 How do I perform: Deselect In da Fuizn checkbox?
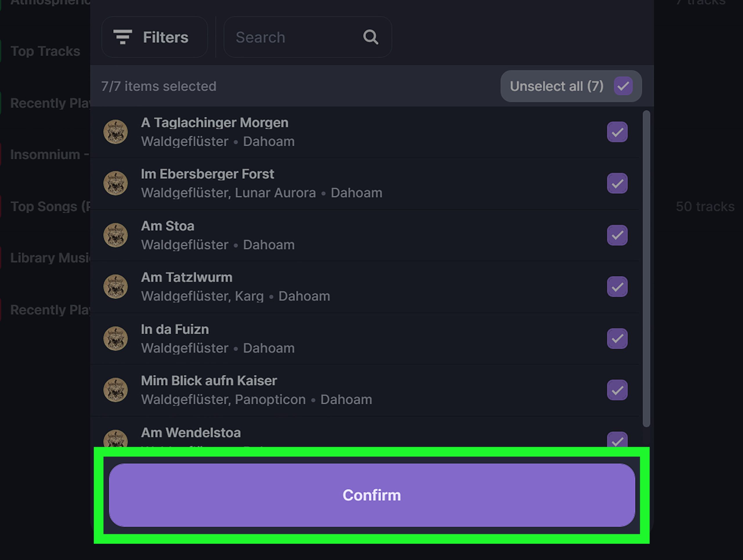[x=617, y=338]
